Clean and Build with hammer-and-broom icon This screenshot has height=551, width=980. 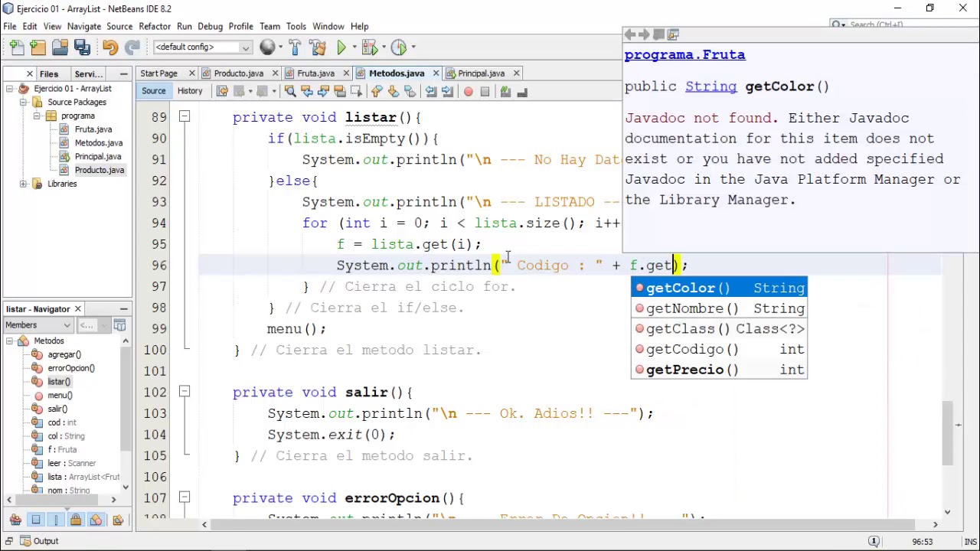(318, 47)
